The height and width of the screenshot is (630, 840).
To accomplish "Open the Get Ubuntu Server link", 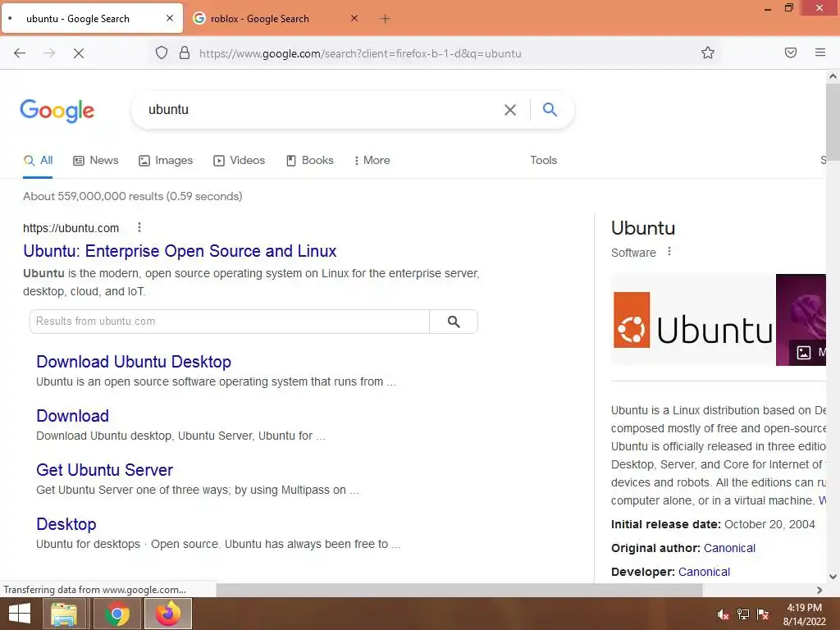I will (x=104, y=470).
